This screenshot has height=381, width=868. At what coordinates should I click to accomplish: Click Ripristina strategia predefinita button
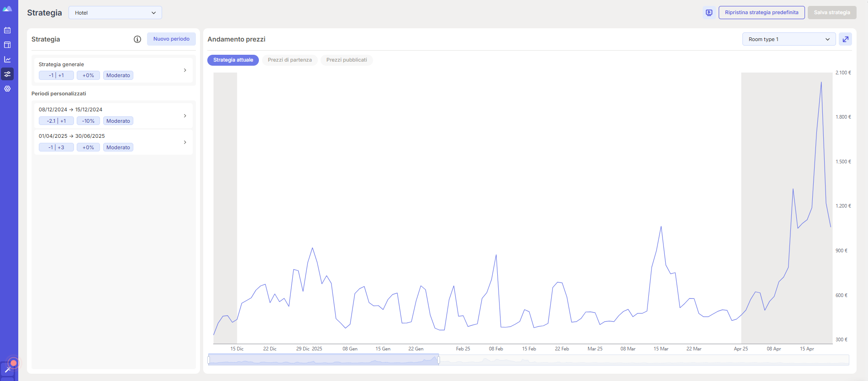[x=762, y=13]
